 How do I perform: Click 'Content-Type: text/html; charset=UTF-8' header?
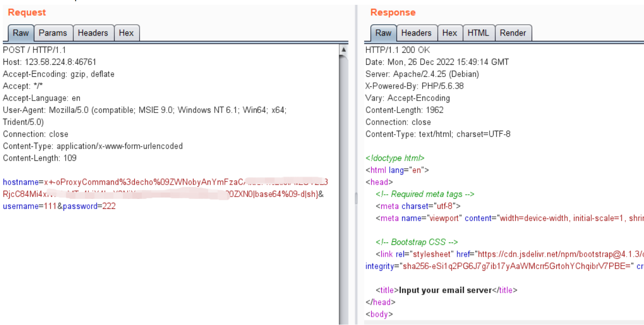[438, 134]
